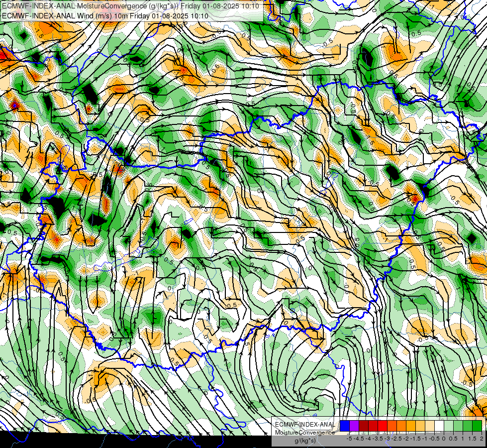487x448 pixels.
Task: Click the '-2' legend scale value
Action: point(406,439)
